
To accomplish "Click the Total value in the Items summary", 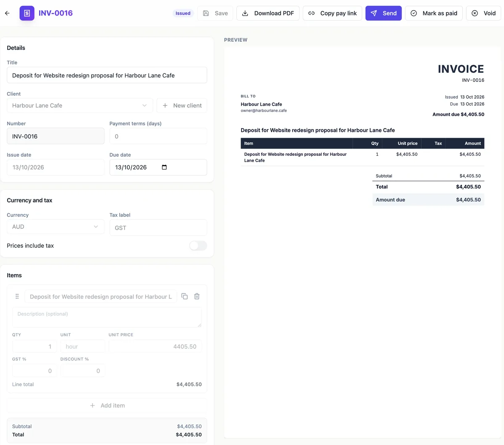I will point(189,435).
